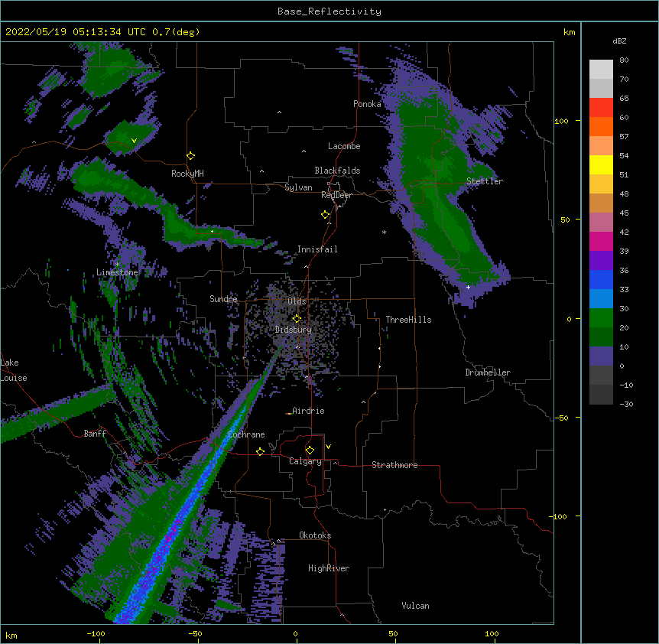Click the yellow diamond marker above Calgary label
Screen dimensions: 659x644
pos(310,450)
